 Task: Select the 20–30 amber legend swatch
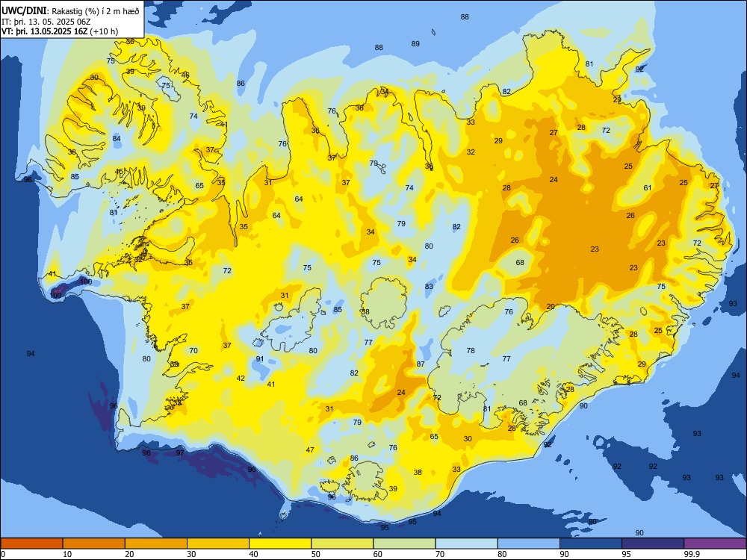click(156, 544)
